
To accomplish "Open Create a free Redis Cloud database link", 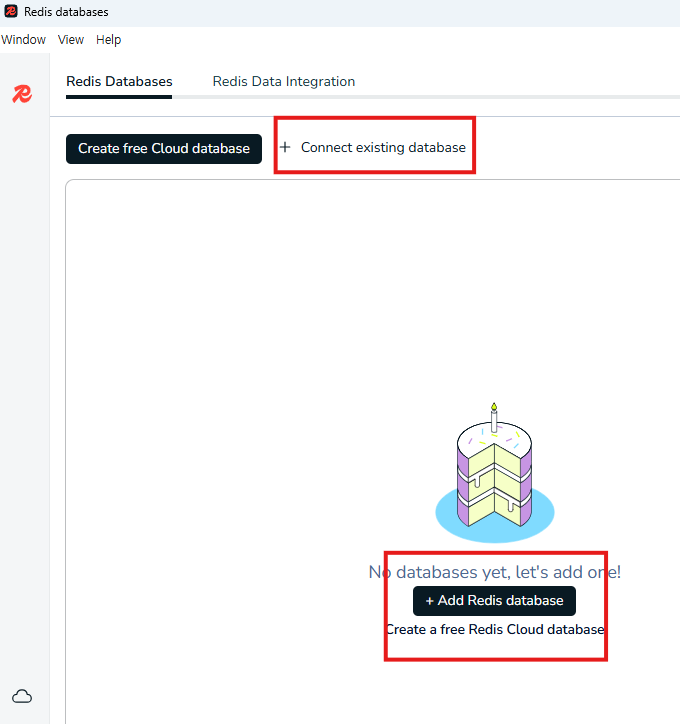I will coord(495,629).
